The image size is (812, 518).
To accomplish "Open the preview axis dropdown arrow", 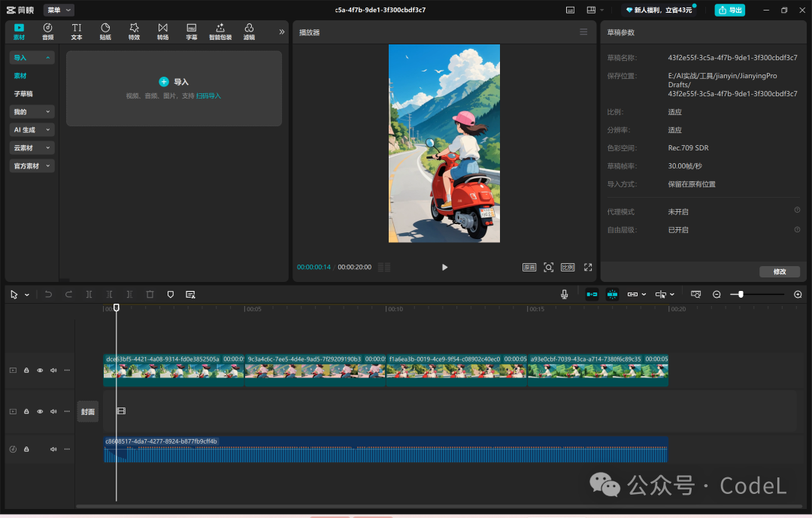I will 672,294.
